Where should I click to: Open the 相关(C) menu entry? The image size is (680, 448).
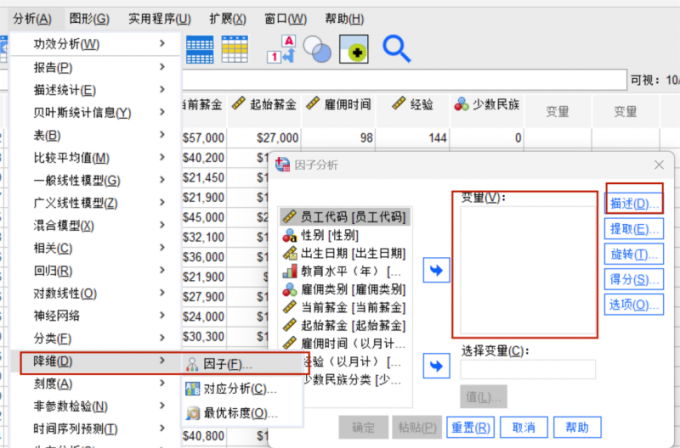pos(95,248)
